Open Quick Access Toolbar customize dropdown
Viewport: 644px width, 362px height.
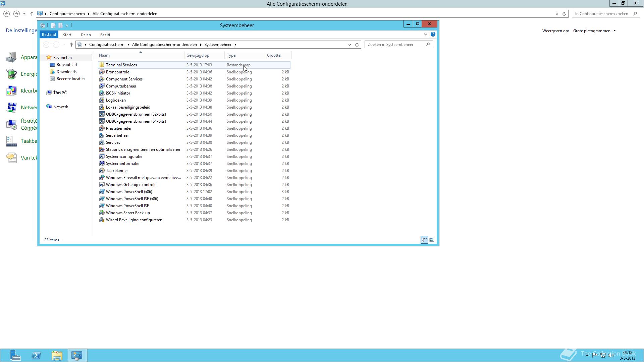[67, 25]
